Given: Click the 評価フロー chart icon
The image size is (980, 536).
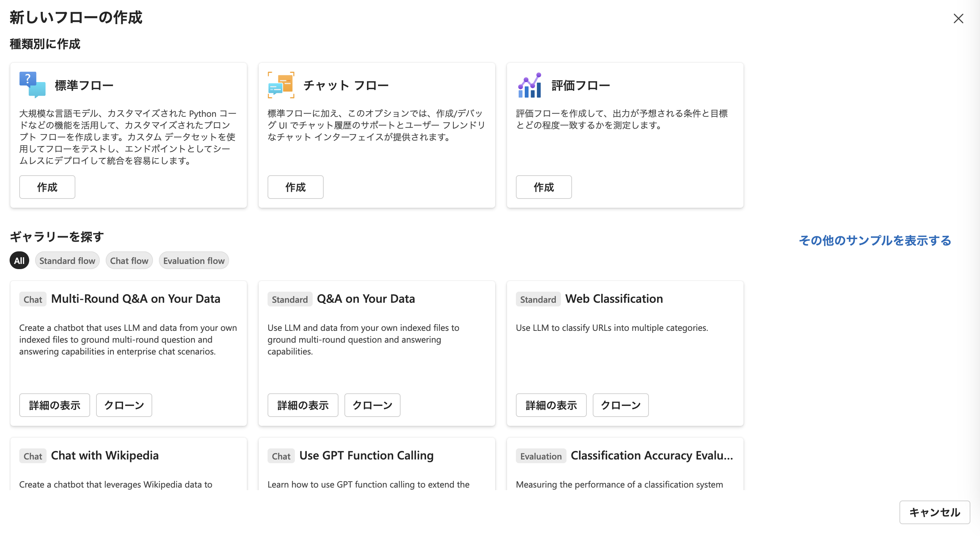Looking at the screenshot, I should 530,85.
